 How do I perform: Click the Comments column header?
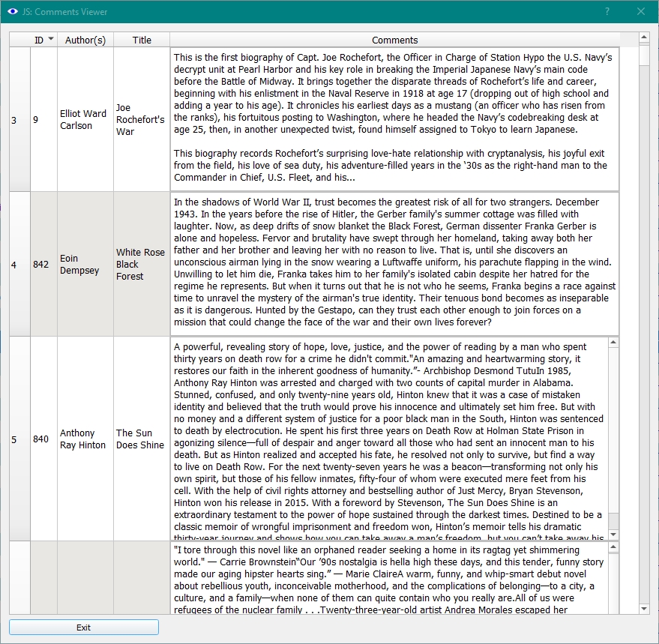point(394,40)
